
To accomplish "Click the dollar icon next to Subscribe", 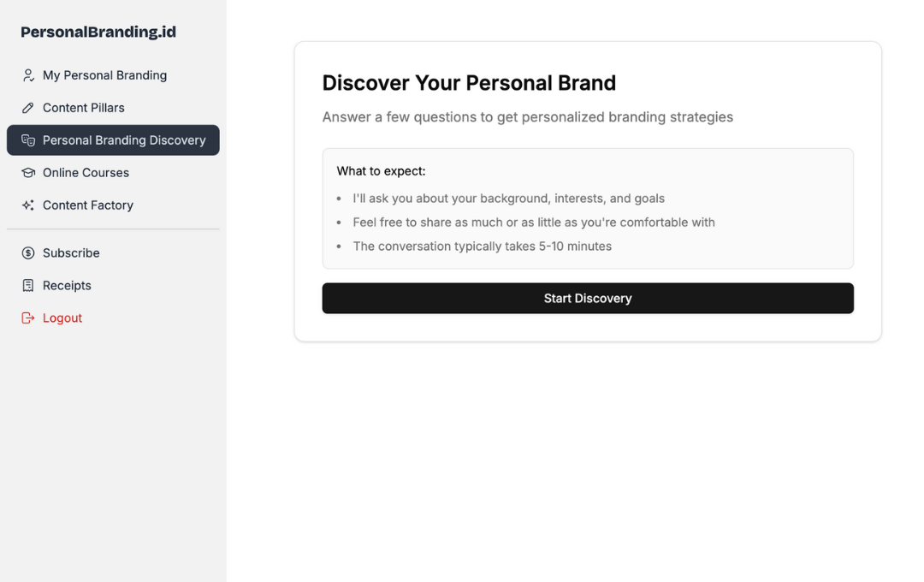I will (27, 252).
